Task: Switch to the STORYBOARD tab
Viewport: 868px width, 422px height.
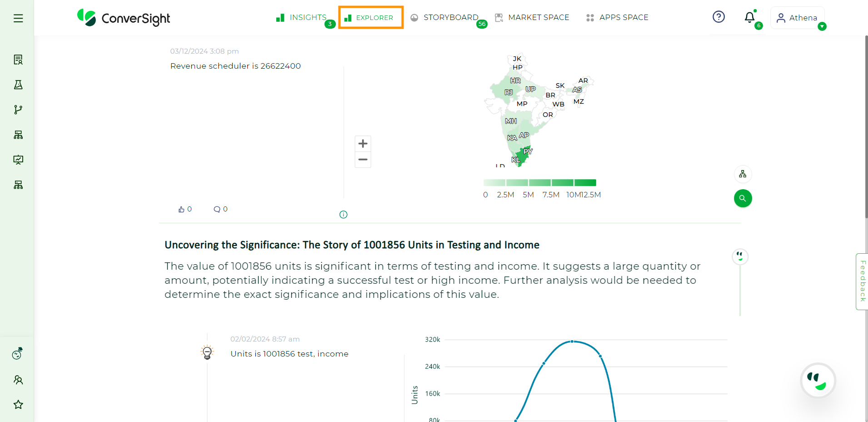Action: 450,17
